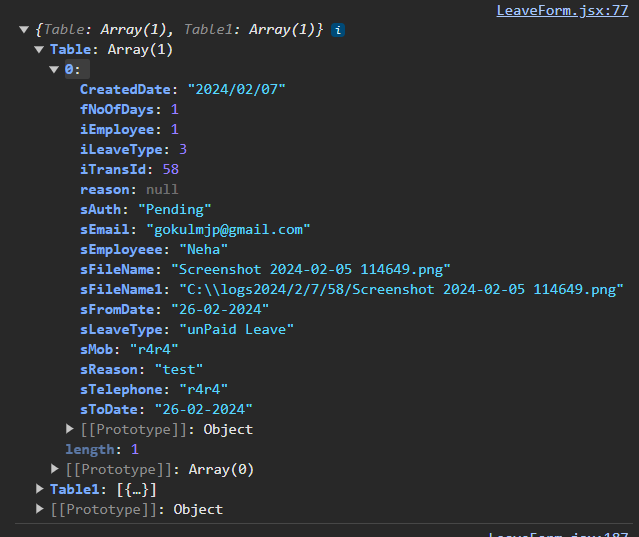Select the reason null property

click(129, 189)
